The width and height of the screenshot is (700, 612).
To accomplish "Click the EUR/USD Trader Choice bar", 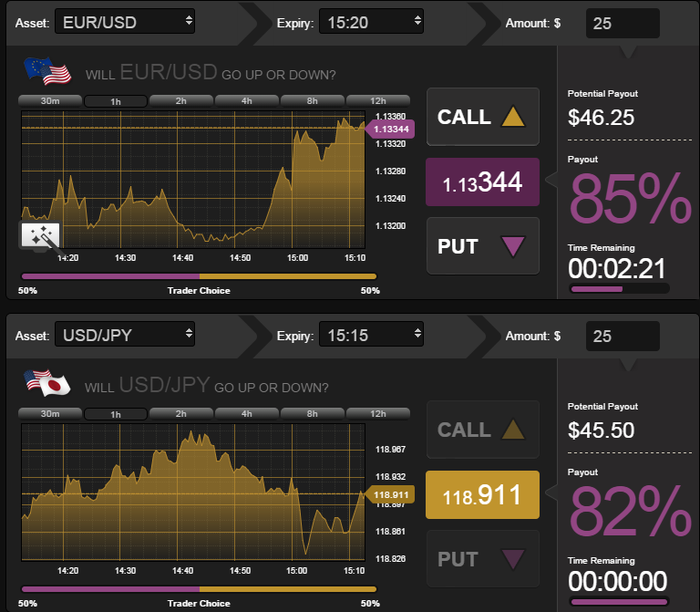I will pyautogui.click(x=198, y=275).
